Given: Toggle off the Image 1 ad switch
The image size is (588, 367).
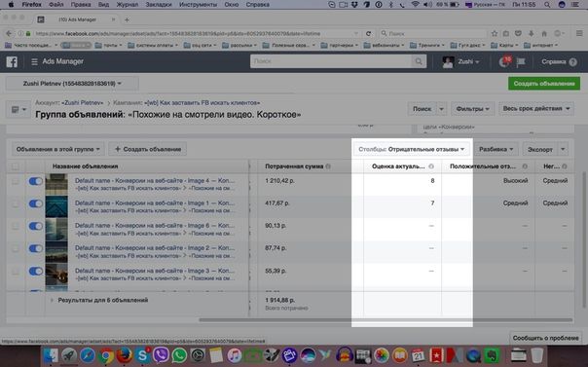Looking at the screenshot, I should [36, 203].
